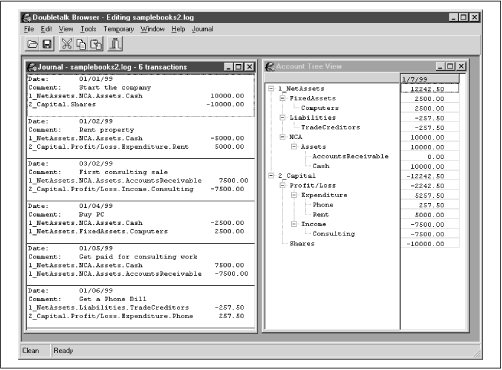502x370 pixels.
Task: Collapse the Liabilities tree node
Action: (283, 117)
